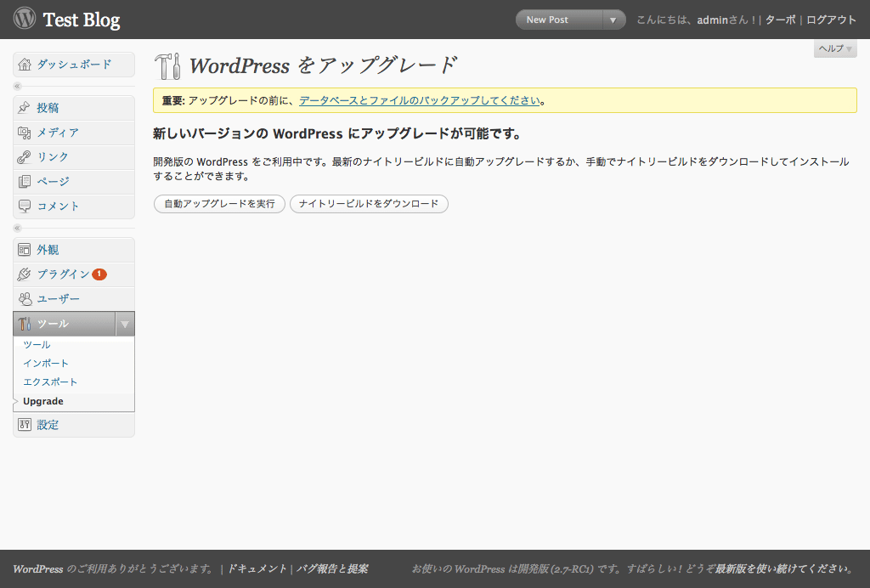Open the プラグイン menu

click(74, 274)
